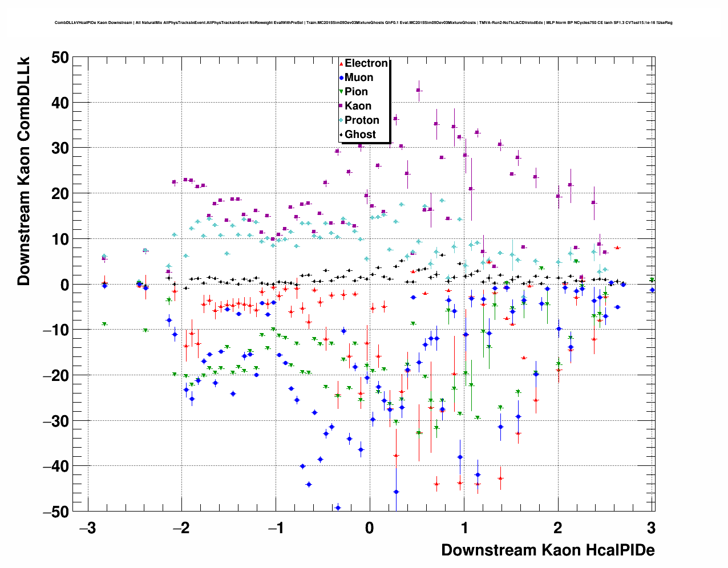This screenshot has height=568, width=728.
Task: Select the "Proton" legend text label
Action: click(362, 120)
